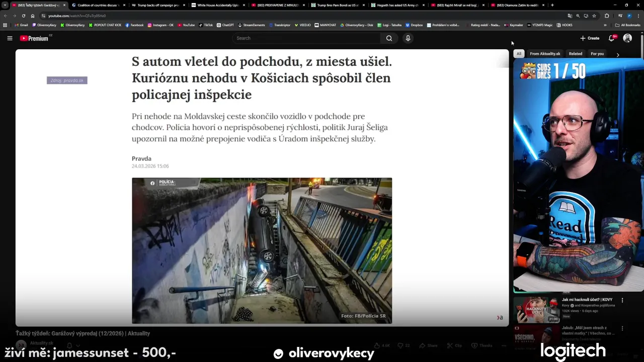The image size is (644, 362).
Task: Switch to Hegseth has asked US Army tab
Action: (397, 5)
